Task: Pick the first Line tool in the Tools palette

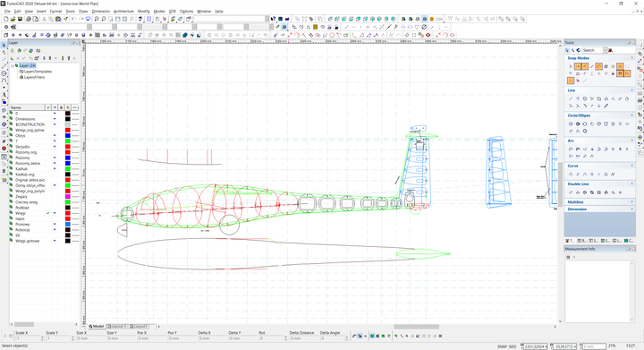Action: click(x=571, y=98)
